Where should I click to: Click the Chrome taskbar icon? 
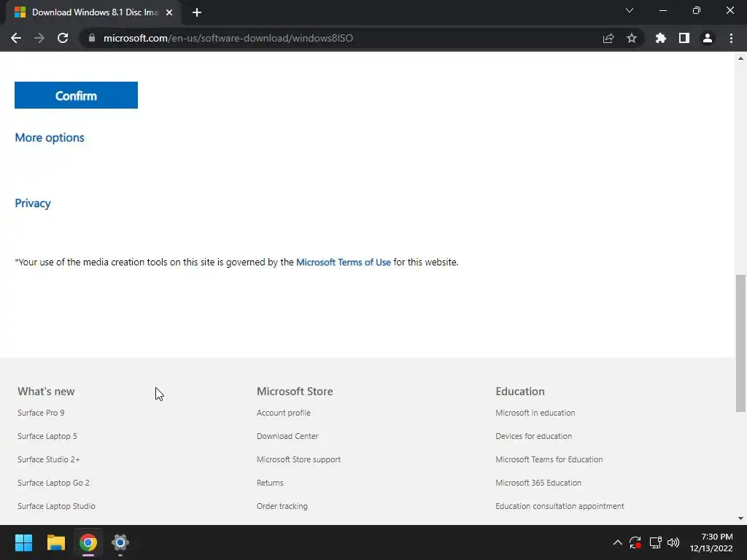coord(88,542)
